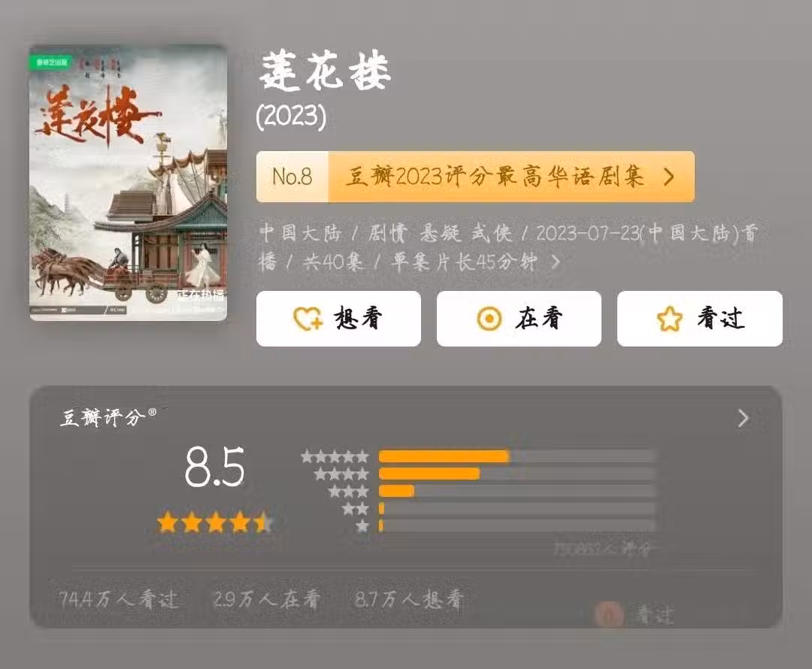The width and height of the screenshot is (812, 669).
Task: Click the green badge on poster corner
Action: tap(52, 62)
